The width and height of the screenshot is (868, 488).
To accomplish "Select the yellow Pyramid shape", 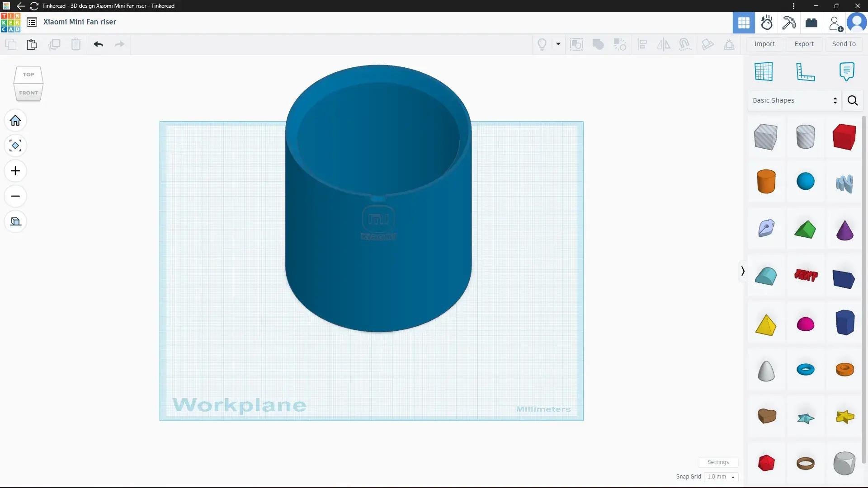I will (x=766, y=325).
